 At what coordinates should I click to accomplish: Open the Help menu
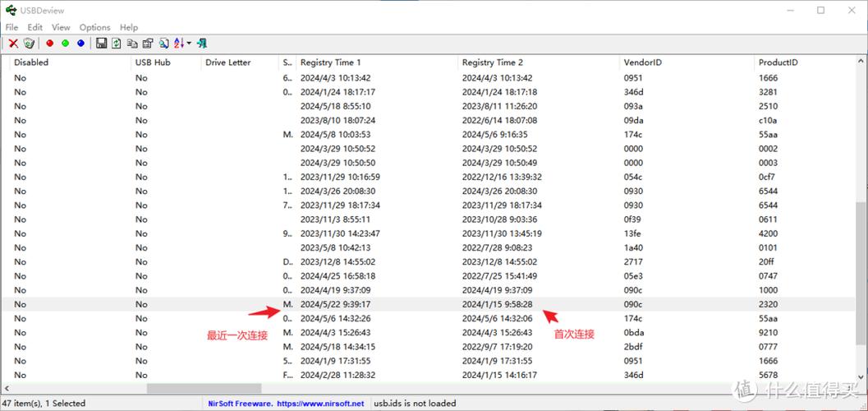pos(129,27)
